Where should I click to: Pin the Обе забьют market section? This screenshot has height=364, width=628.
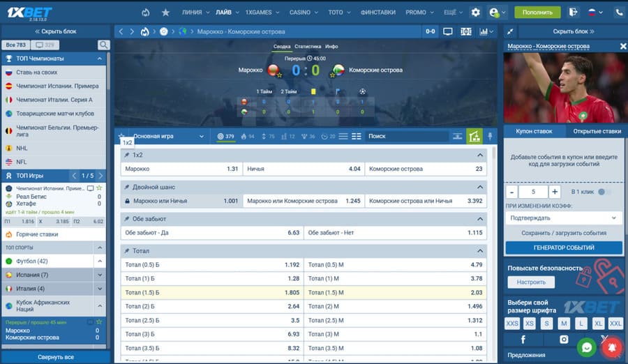(126, 219)
